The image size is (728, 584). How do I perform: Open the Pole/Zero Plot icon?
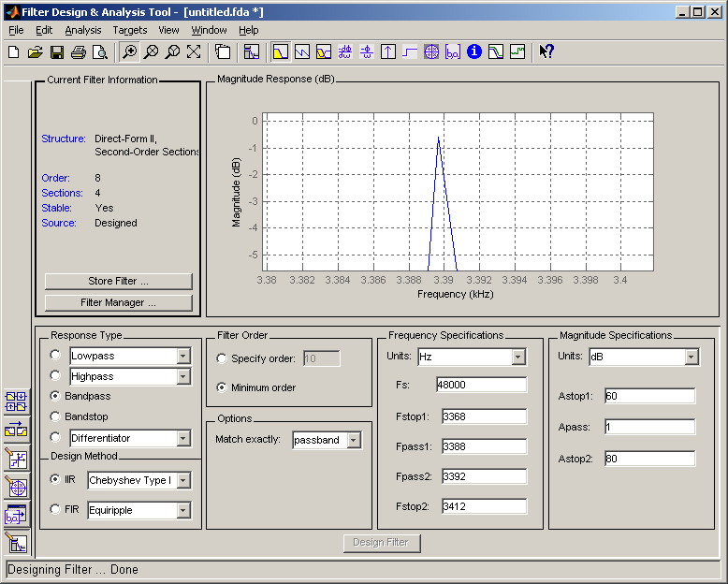point(431,51)
